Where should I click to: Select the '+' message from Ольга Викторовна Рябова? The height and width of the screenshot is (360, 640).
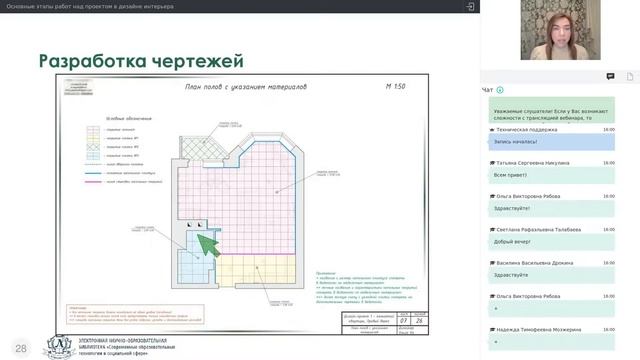pos(552,309)
